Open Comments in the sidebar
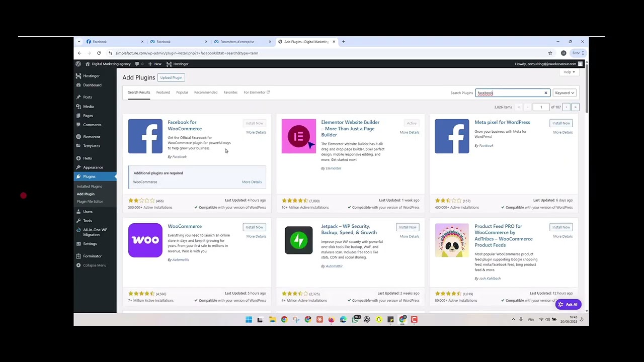 [x=92, y=125]
